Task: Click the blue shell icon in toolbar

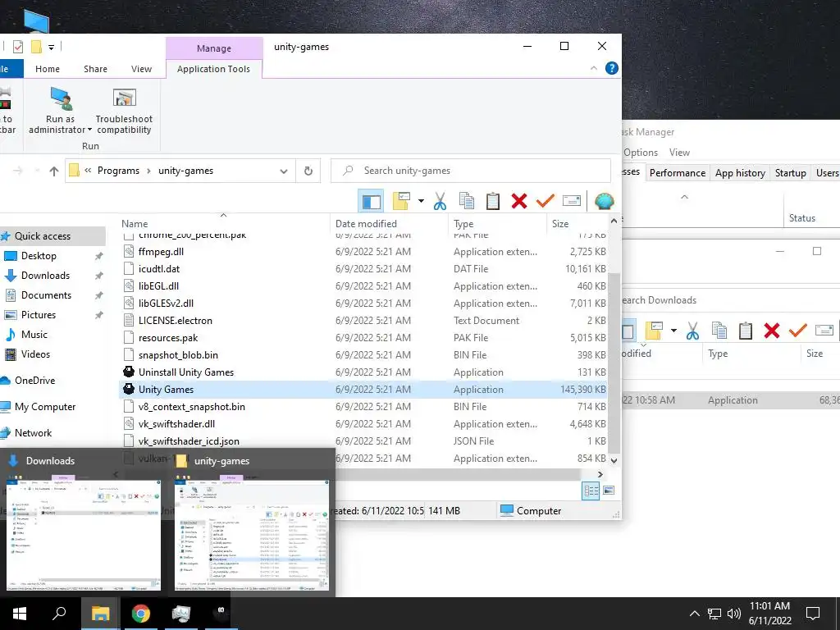Action: [x=605, y=201]
